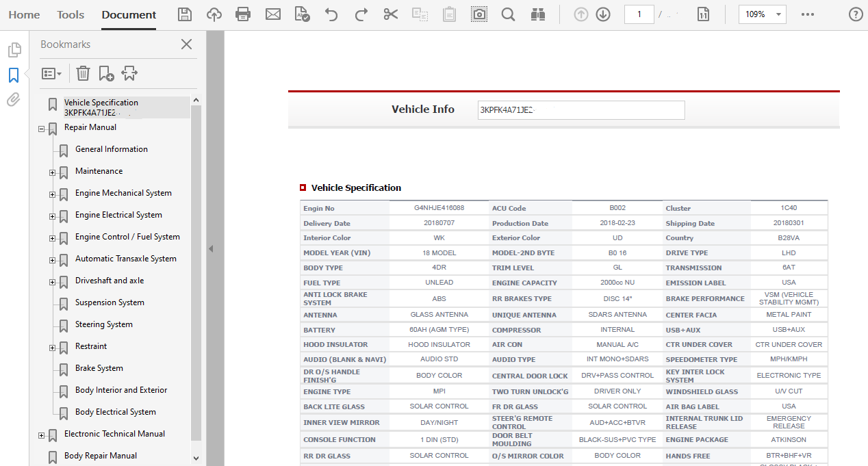Open the Find text magnifier tool
The width and height of the screenshot is (868, 466).
508,14
